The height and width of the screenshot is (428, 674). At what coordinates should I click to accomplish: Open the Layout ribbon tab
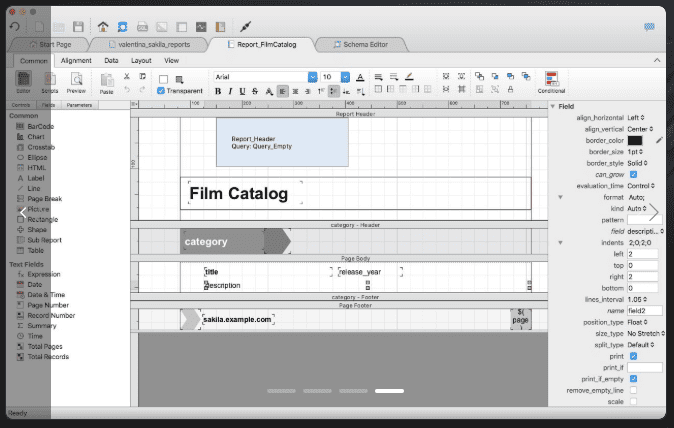tap(141, 61)
